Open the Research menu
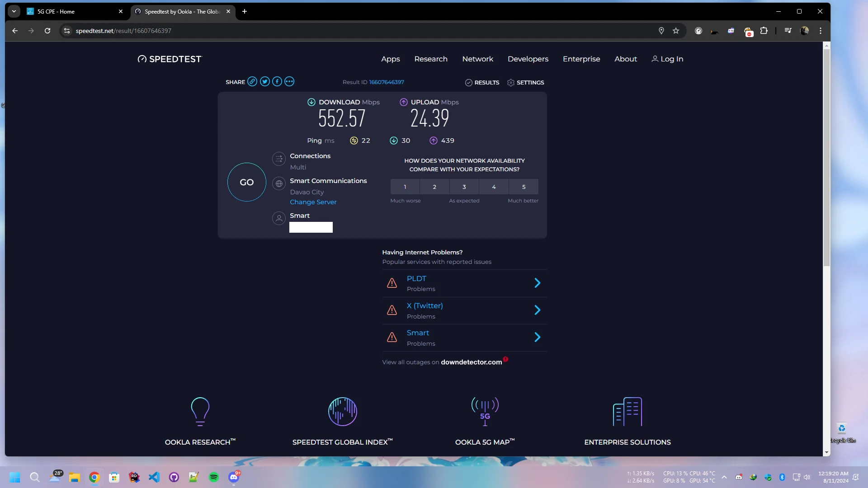 (431, 59)
